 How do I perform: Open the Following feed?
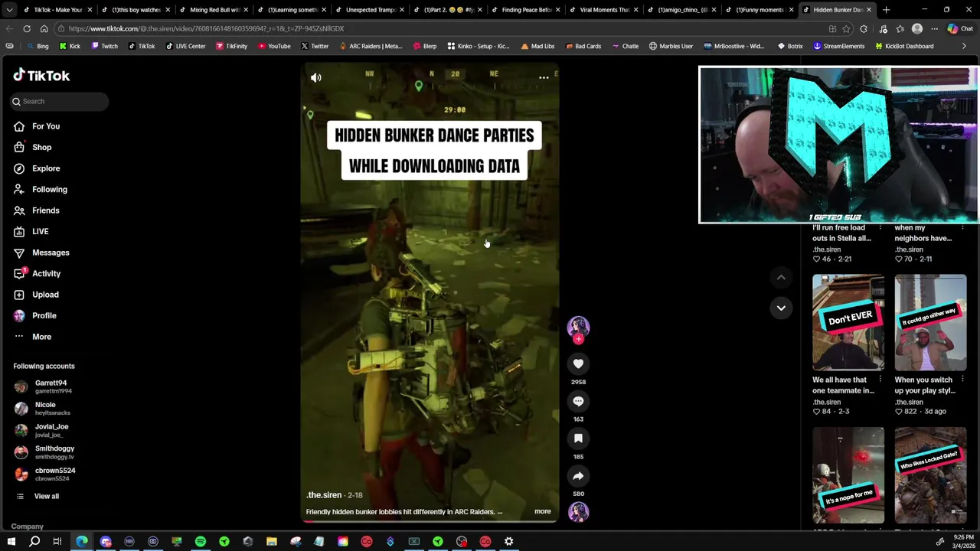pos(49,189)
